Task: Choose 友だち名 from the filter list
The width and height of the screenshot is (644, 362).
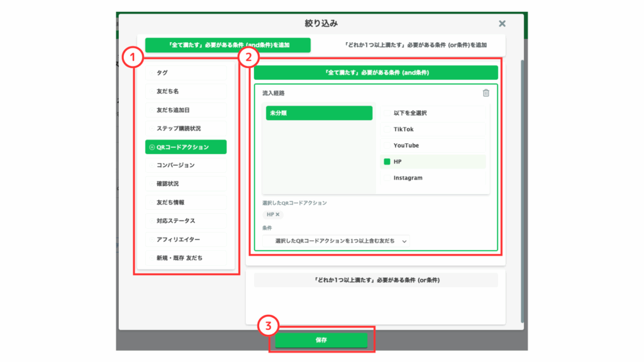Action: click(186, 91)
